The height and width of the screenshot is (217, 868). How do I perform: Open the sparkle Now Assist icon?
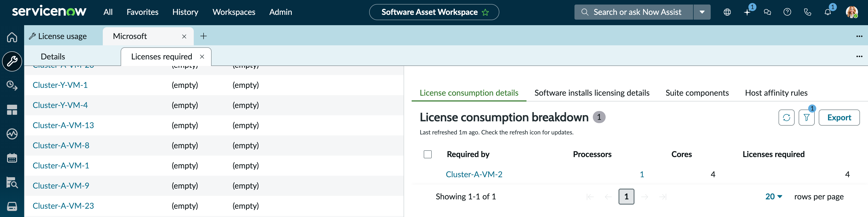(x=747, y=12)
